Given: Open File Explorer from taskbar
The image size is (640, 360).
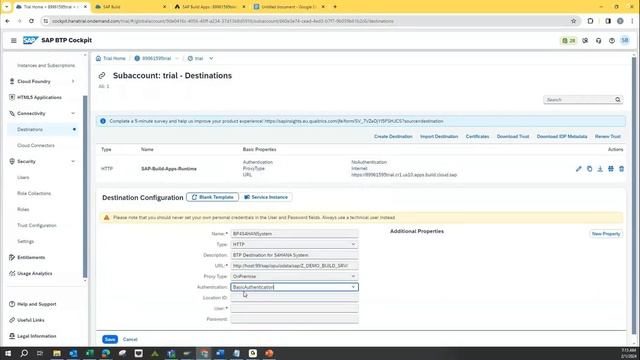Looking at the screenshot, I should pyautogui.click(x=57, y=353).
